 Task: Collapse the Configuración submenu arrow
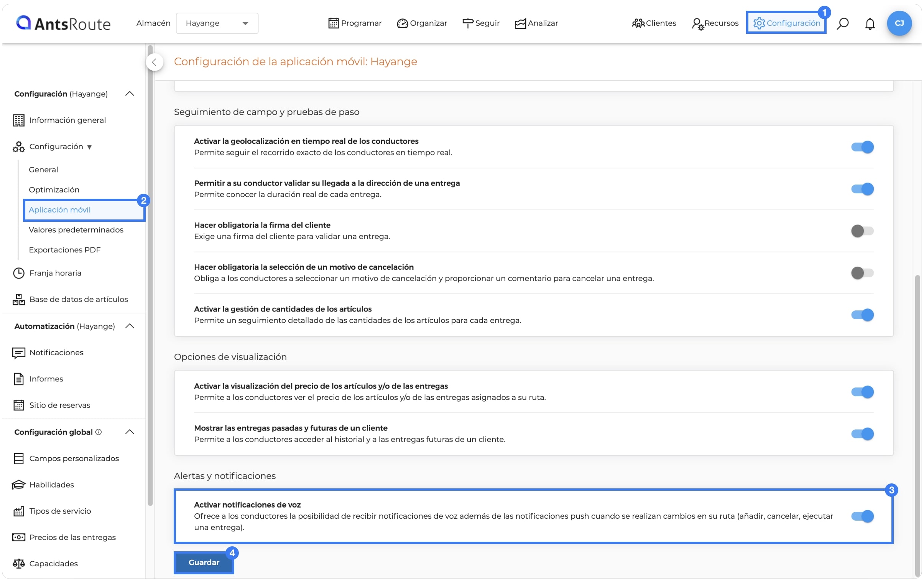[89, 147]
